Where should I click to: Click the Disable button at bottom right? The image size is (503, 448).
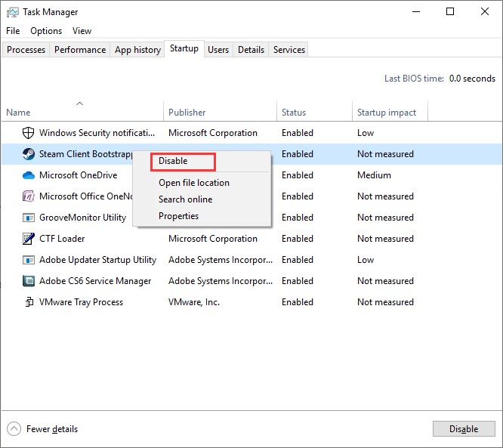pyautogui.click(x=464, y=429)
